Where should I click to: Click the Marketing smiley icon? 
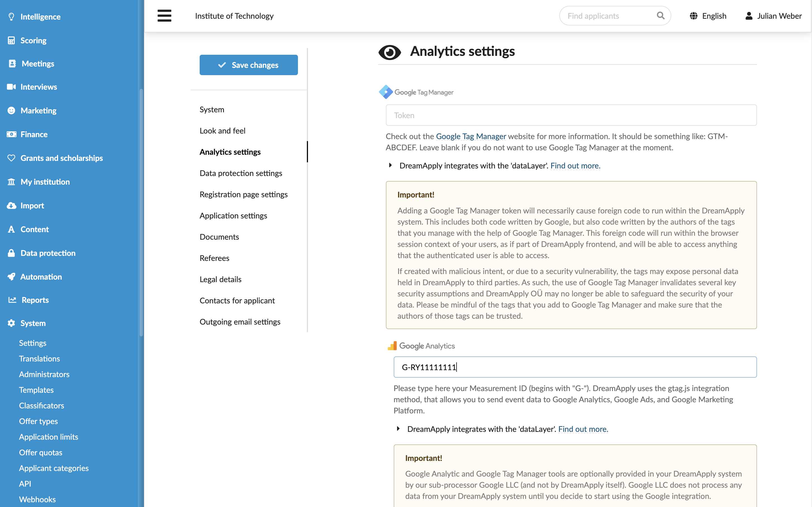pos(11,111)
